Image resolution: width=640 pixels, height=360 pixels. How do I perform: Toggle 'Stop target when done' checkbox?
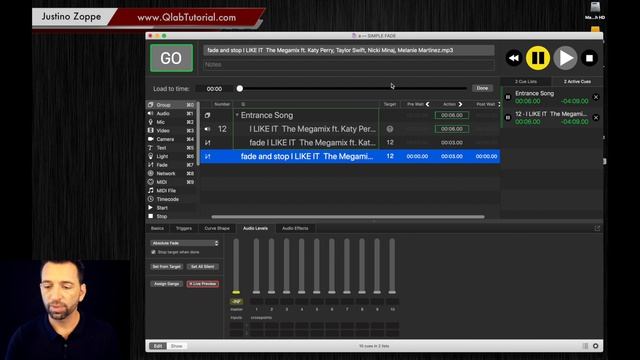pos(153,252)
